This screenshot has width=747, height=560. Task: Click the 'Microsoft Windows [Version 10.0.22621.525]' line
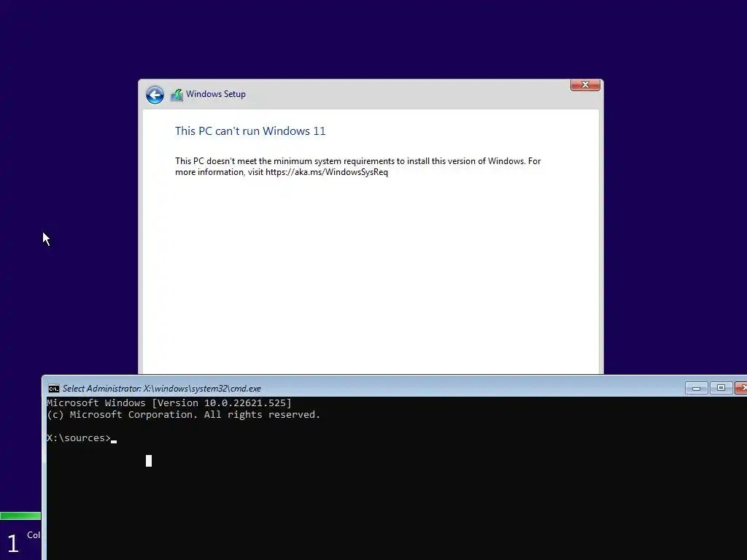[x=169, y=402]
